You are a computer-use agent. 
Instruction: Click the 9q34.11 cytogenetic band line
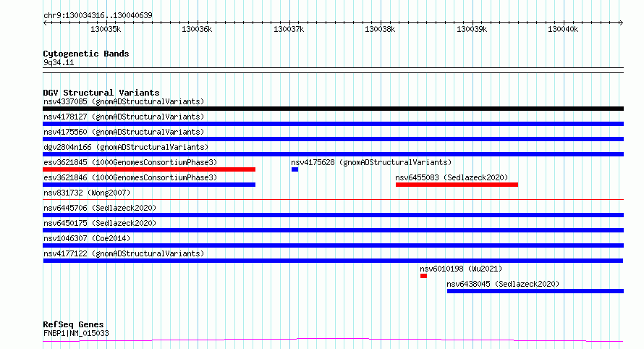point(333,70)
